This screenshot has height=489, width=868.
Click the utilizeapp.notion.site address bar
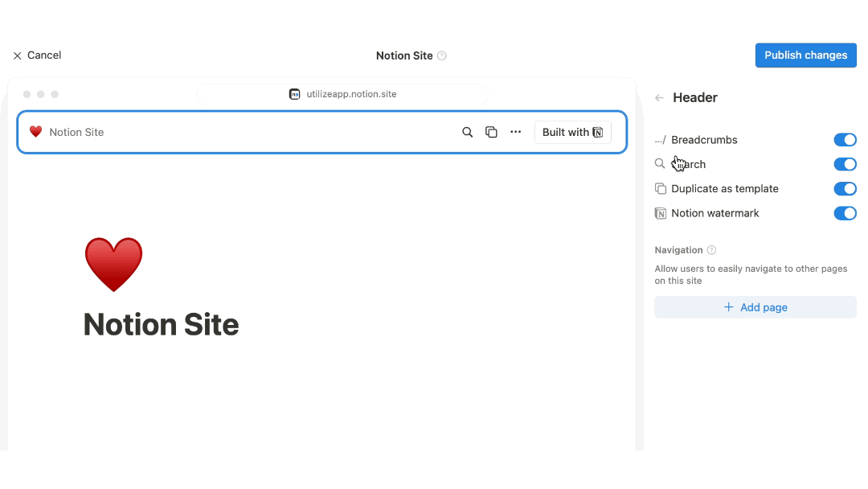[x=342, y=94]
